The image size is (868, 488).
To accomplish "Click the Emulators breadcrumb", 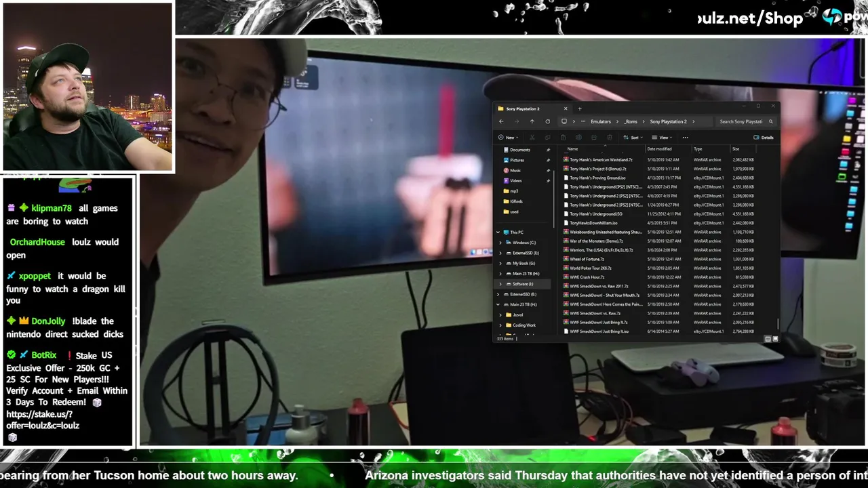I will (601, 121).
